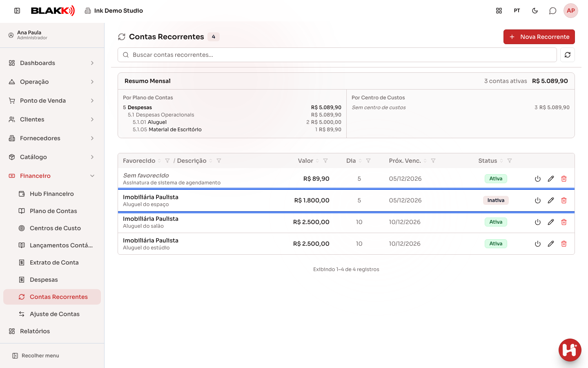Delete the Aluguel do salão entry
588x368 pixels.
pyautogui.click(x=564, y=222)
